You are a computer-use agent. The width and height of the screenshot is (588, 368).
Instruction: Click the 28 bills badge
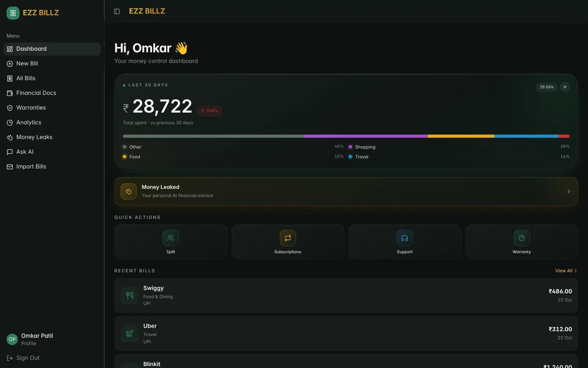[x=546, y=87]
